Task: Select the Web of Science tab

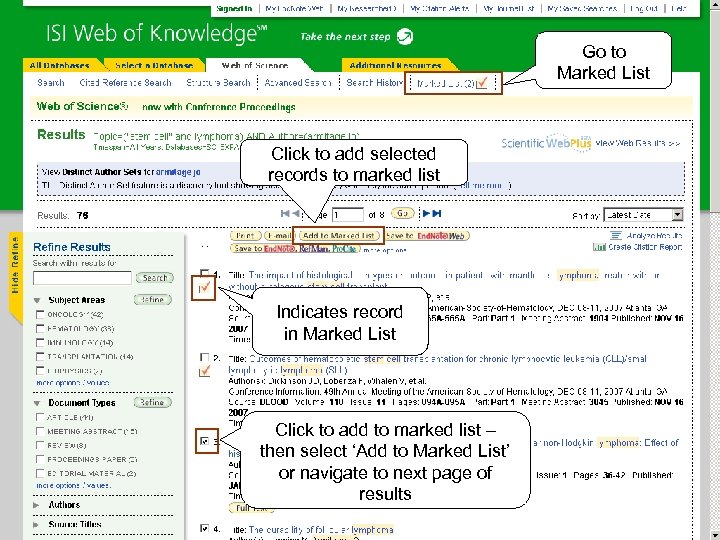Action: tap(255, 65)
